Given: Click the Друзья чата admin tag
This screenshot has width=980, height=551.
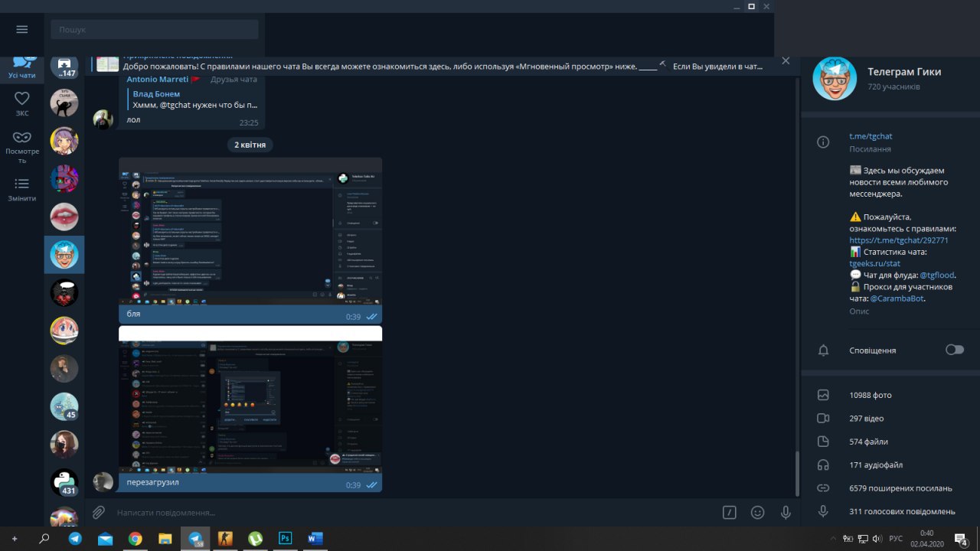Looking at the screenshot, I should 234,80.
